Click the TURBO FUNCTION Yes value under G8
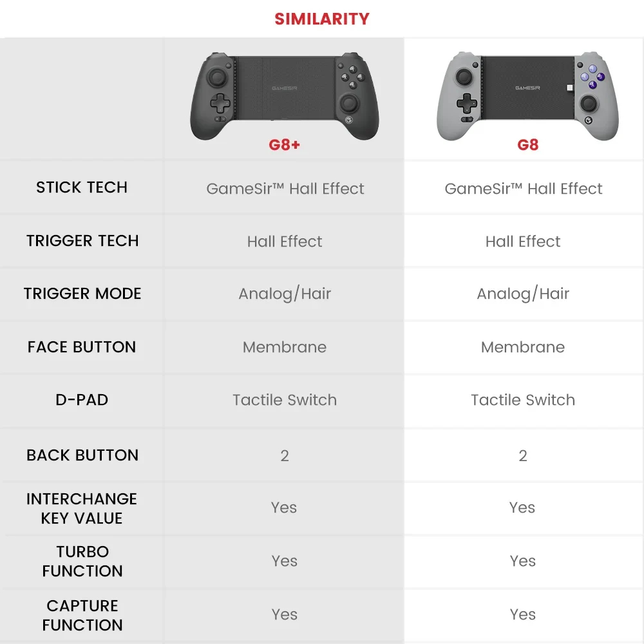The image size is (644, 644). 522,561
